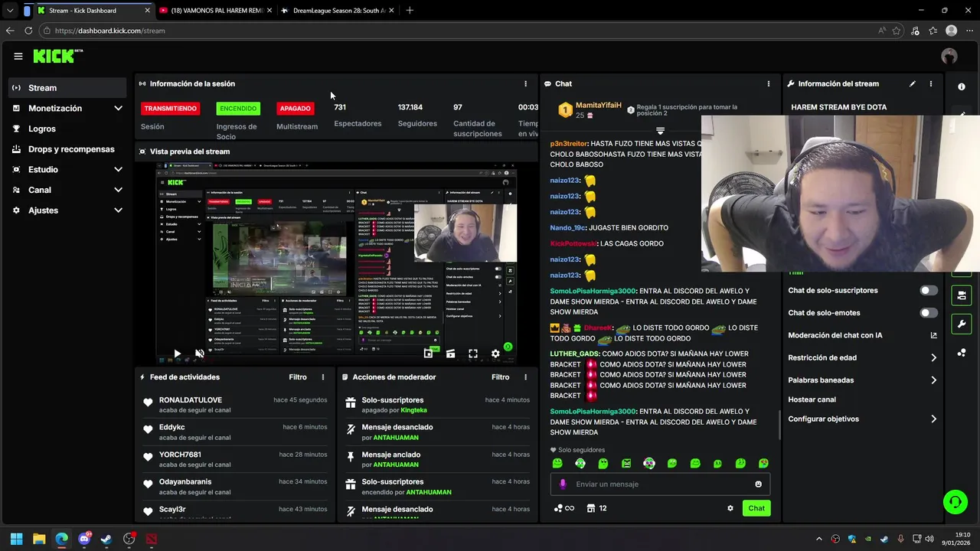Image resolution: width=980 pixels, height=551 pixels.
Task: Open Steam from the taskbar
Action: point(106,539)
